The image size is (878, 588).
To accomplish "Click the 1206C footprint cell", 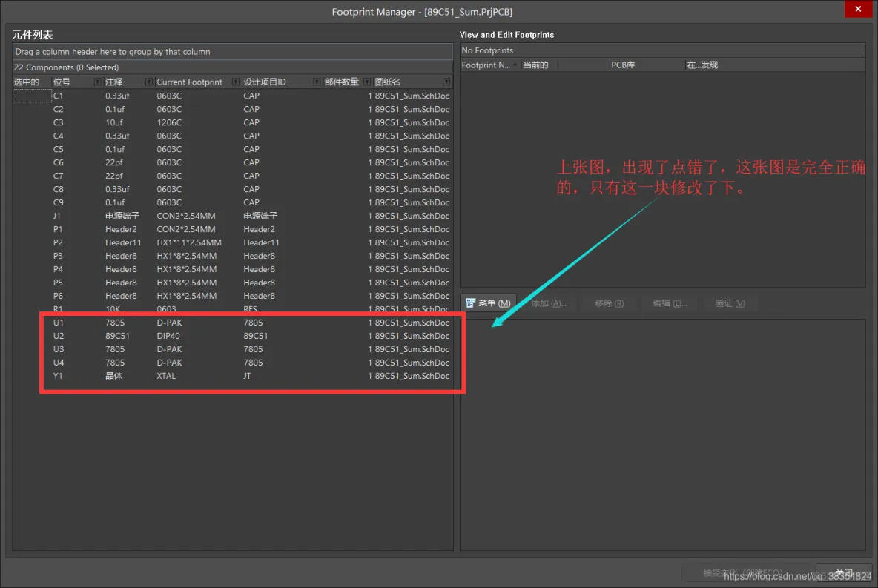I will 169,122.
